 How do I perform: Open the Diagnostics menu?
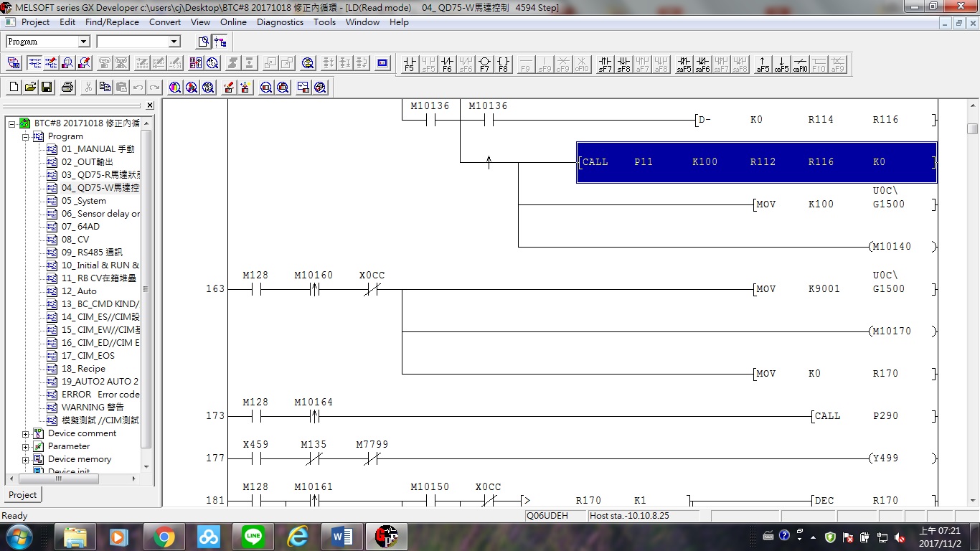280,22
